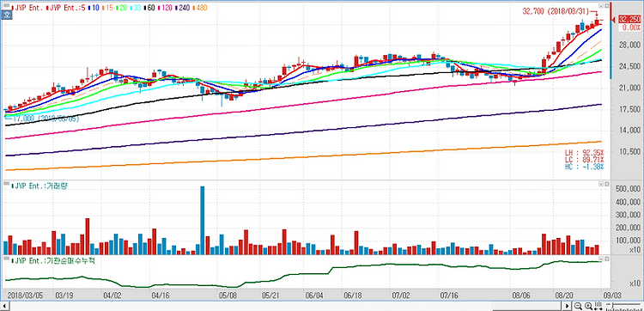The height and width of the screenshot is (311, 644).
Task: Click the scrollbar right arrow button
Action: pyautogui.click(x=568, y=306)
